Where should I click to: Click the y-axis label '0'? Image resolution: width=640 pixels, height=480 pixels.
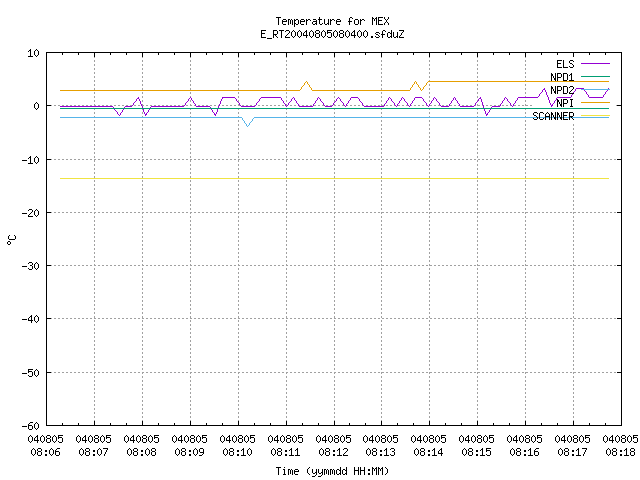(36, 106)
